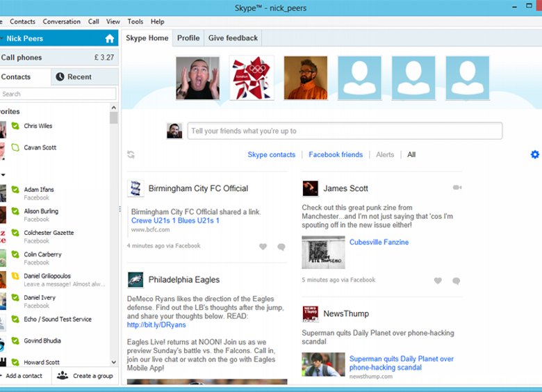Show All items in the feed
Viewport: 542px width, 392px height.
411,155
